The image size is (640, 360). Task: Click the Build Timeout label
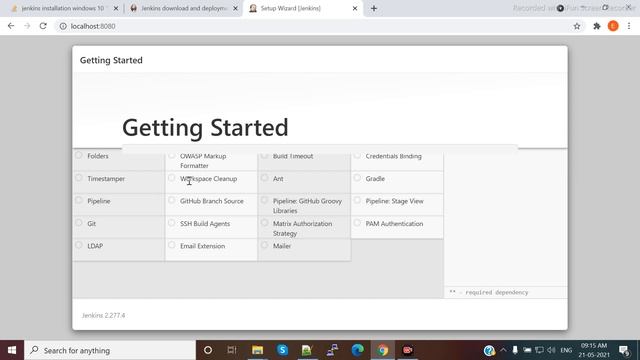coord(293,156)
